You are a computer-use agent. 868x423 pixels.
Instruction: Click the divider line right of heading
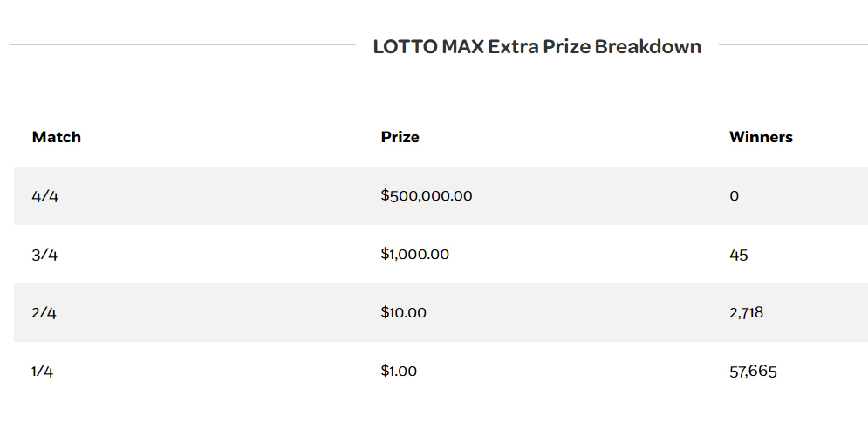[x=792, y=44]
